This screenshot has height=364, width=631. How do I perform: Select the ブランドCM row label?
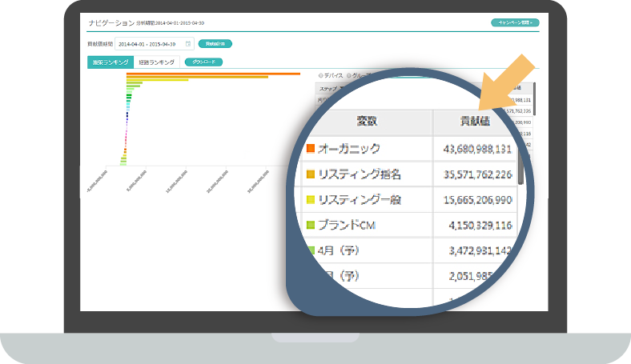(x=347, y=226)
